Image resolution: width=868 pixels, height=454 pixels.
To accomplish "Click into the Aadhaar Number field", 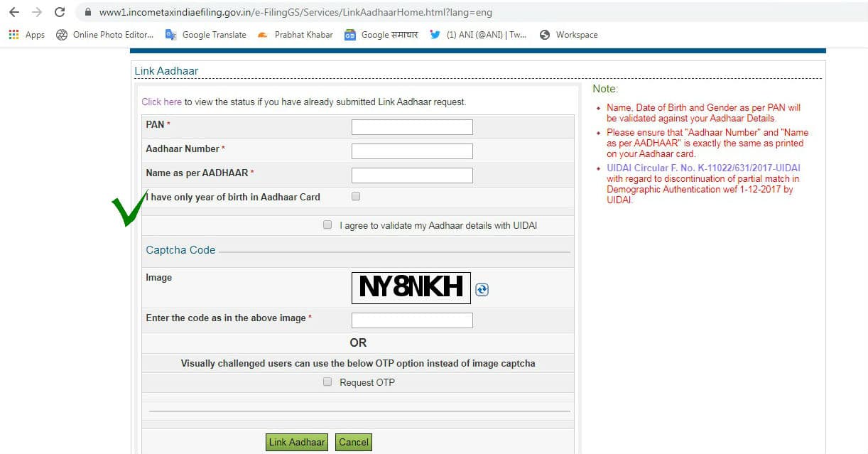I will [x=412, y=151].
